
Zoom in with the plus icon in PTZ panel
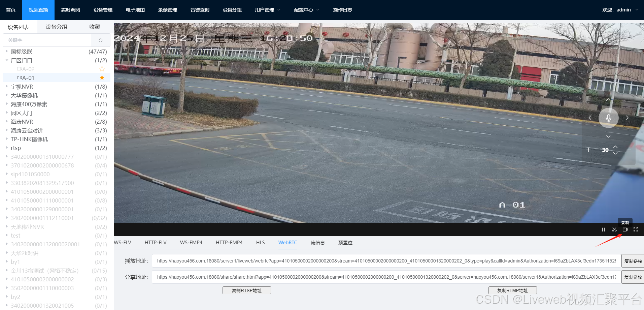588,150
